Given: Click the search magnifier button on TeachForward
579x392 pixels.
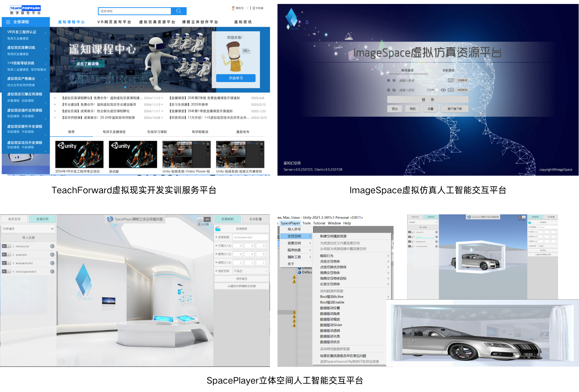Looking at the screenshot, I should pyautogui.click(x=179, y=11).
